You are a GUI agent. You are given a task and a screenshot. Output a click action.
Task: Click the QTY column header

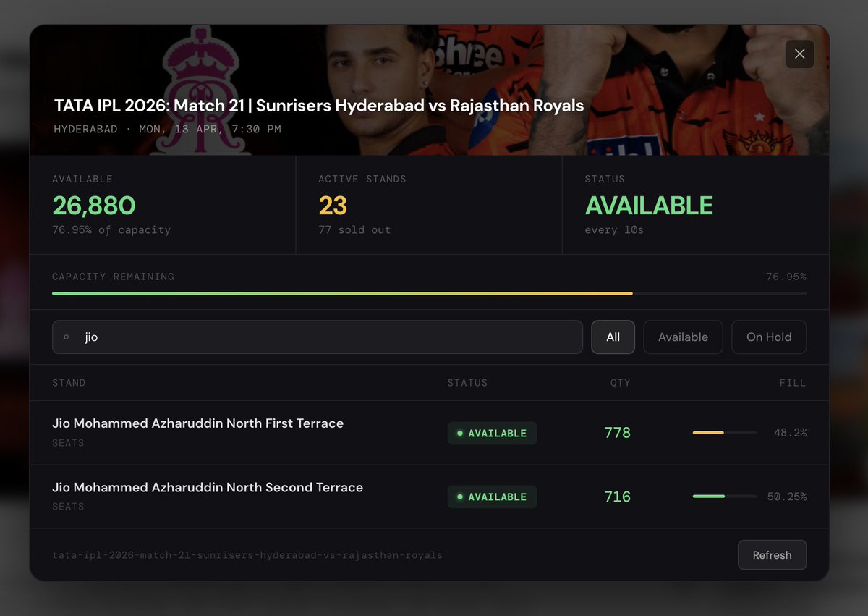tap(620, 383)
